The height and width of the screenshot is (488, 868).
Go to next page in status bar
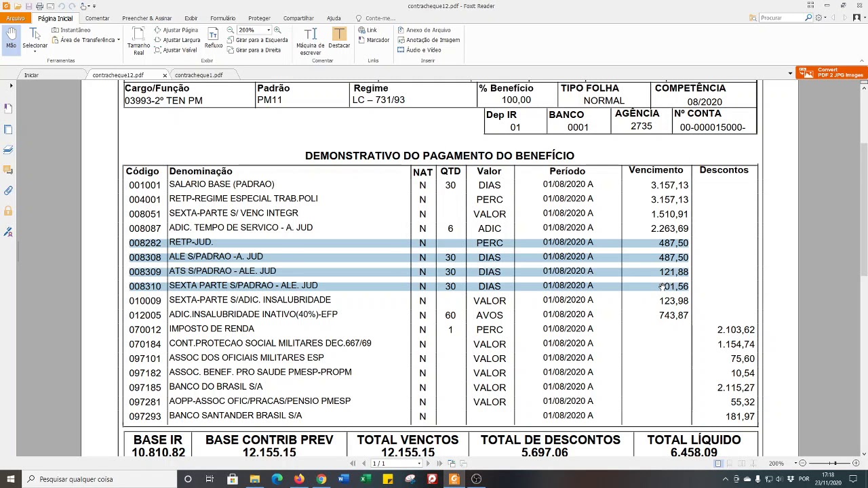[428, 464]
